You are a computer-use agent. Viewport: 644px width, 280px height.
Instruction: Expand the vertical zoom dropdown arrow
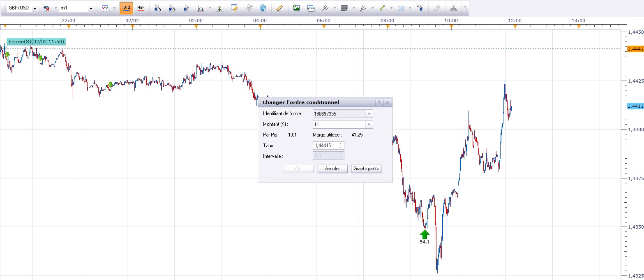pyautogui.click(x=210, y=8)
